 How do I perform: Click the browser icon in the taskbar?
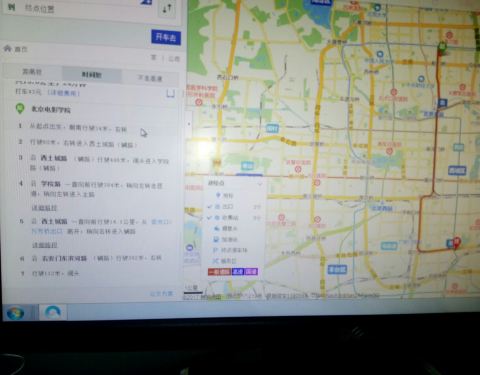click(x=53, y=312)
